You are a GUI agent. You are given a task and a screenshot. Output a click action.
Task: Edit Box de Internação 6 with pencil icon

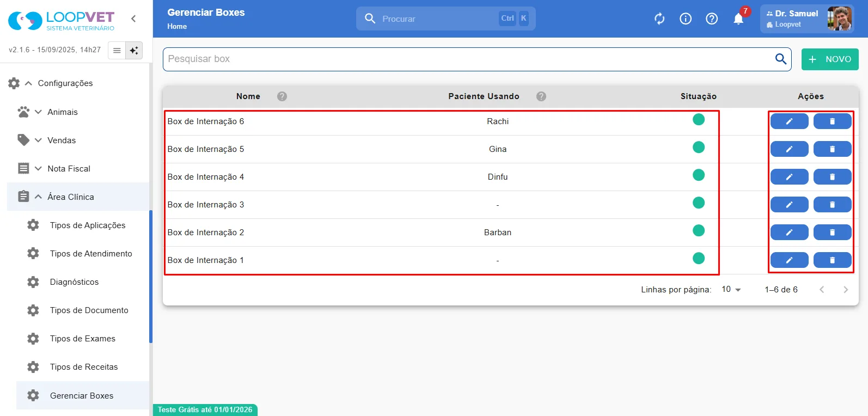pyautogui.click(x=789, y=121)
